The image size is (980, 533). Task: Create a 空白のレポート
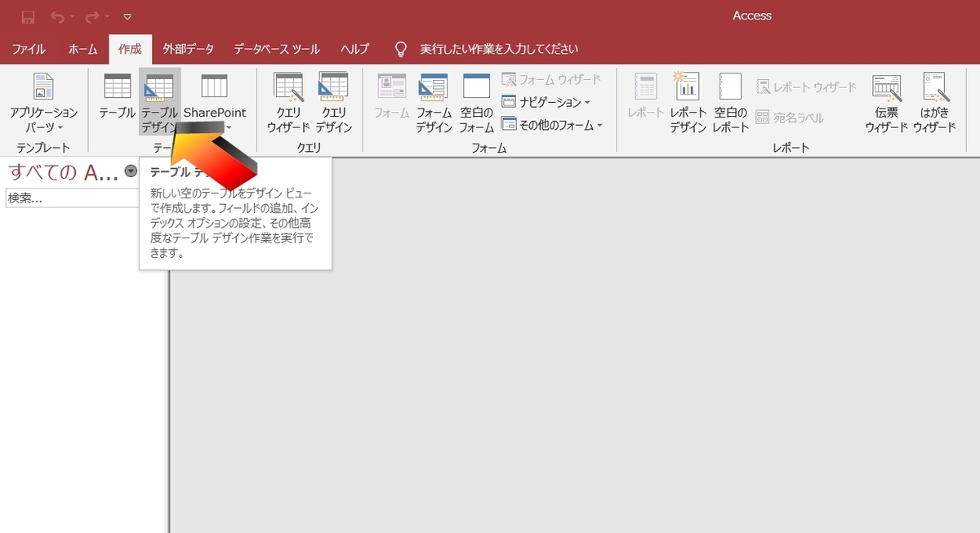coord(731,103)
